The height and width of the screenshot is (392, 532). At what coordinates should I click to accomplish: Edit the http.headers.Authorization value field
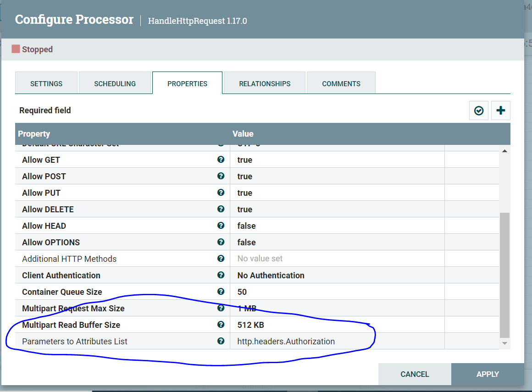[286, 342]
